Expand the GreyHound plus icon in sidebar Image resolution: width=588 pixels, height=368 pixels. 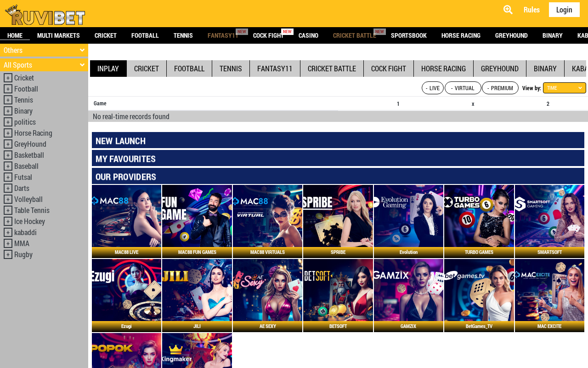pos(8,144)
